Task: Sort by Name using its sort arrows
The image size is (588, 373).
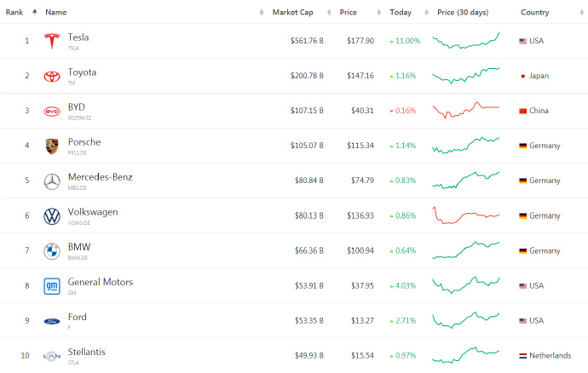Action: (262, 13)
